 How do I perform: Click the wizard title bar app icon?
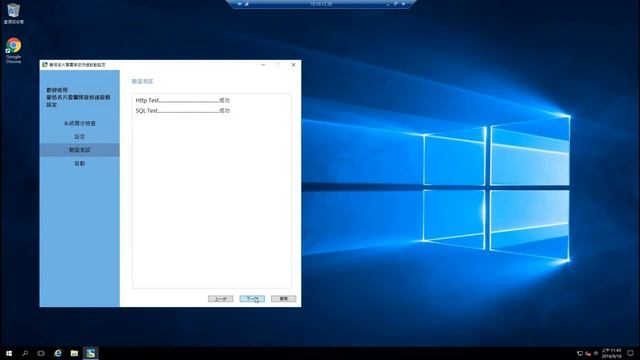(x=45, y=64)
